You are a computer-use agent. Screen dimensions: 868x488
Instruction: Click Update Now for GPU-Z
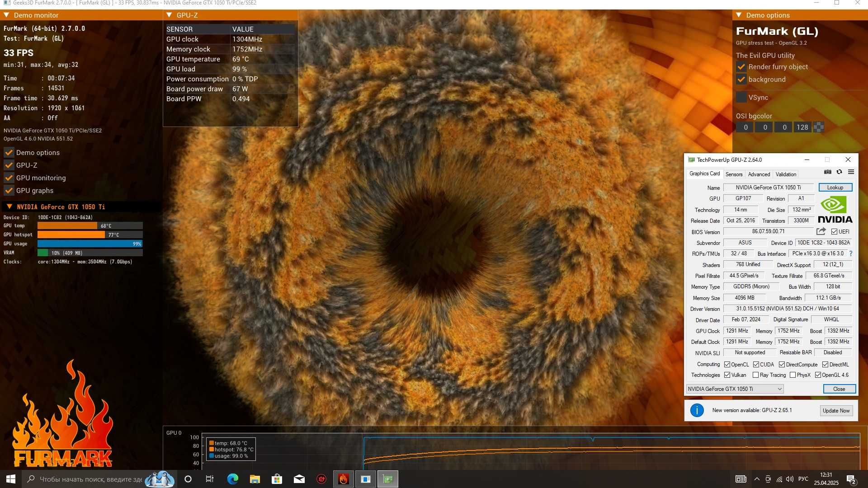(836, 411)
